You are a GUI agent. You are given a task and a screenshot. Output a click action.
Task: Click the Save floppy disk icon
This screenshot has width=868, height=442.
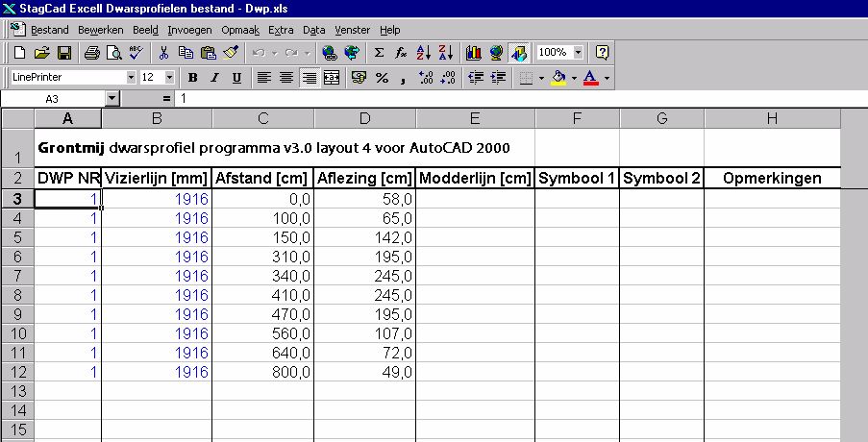pyautogui.click(x=64, y=53)
